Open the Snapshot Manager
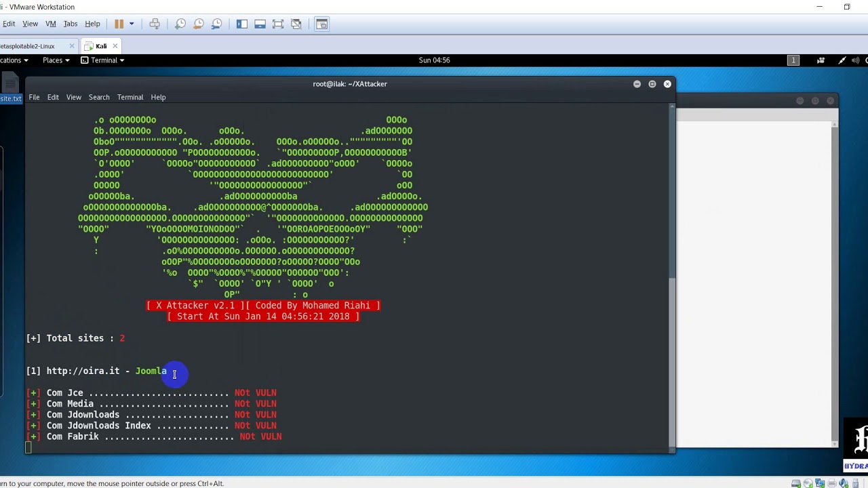The width and height of the screenshot is (868, 488). 217,24
